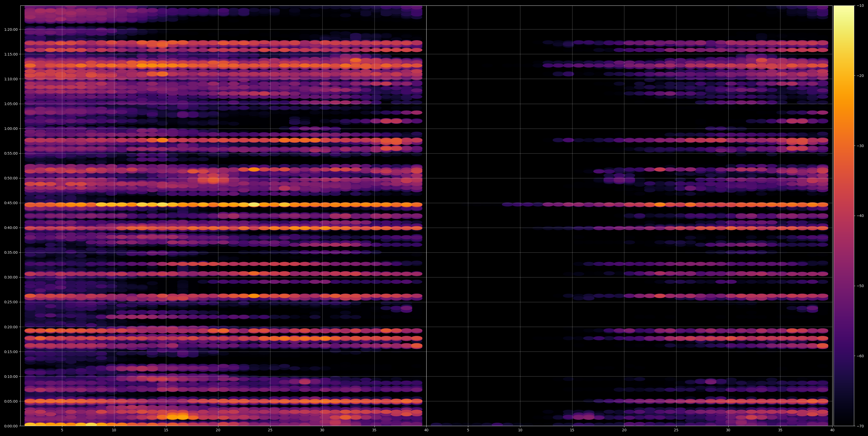Select x-axis tick 10 of the right subplot
This screenshot has width=868, height=436.
pyautogui.click(x=520, y=430)
